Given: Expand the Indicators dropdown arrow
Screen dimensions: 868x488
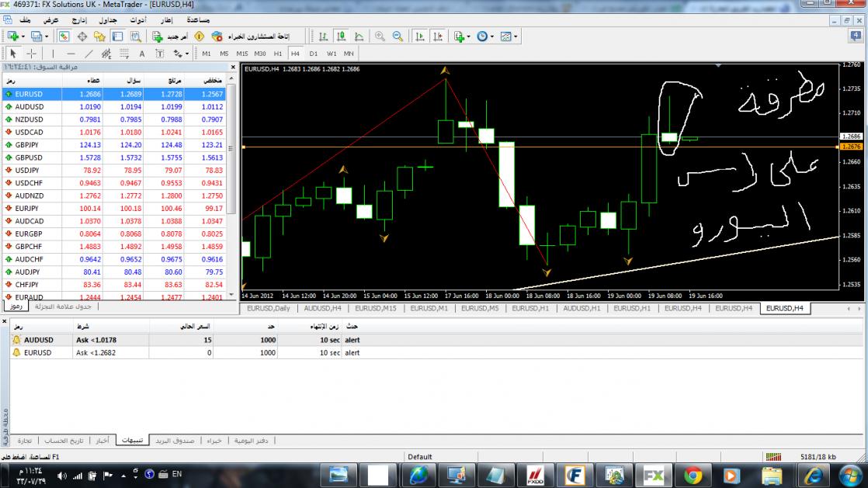Looking at the screenshot, I should [x=468, y=36].
